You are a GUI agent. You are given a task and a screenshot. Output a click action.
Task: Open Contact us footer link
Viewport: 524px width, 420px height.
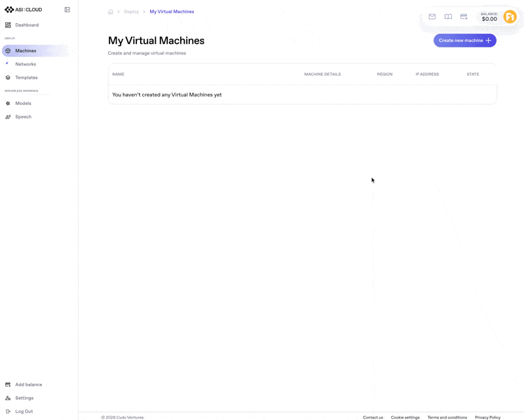pyautogui.click(x=373, y=417)
